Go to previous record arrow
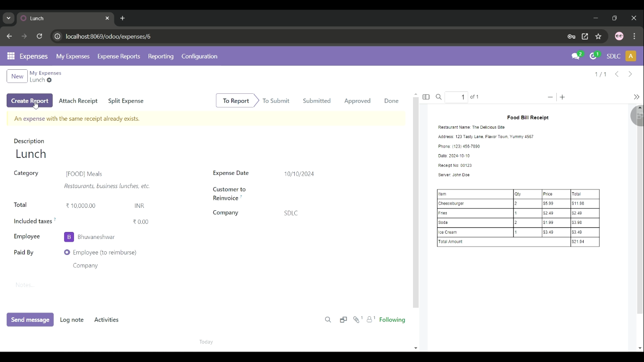Viewport: 644px width, 362px height. click(x=617, y=74)
